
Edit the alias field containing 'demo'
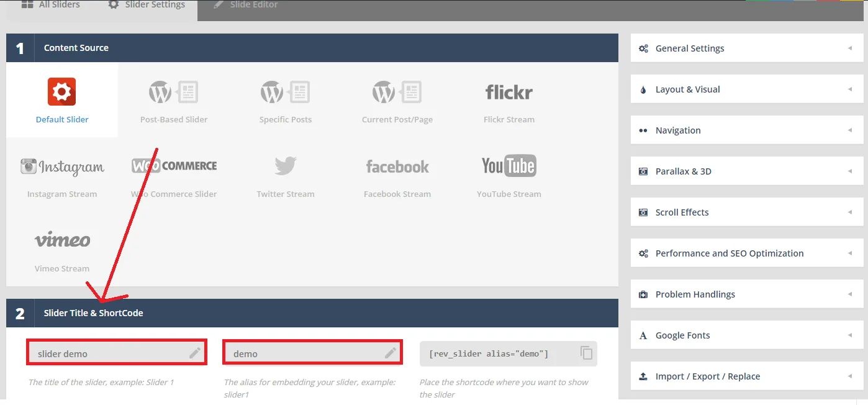[x=312, y=353]
